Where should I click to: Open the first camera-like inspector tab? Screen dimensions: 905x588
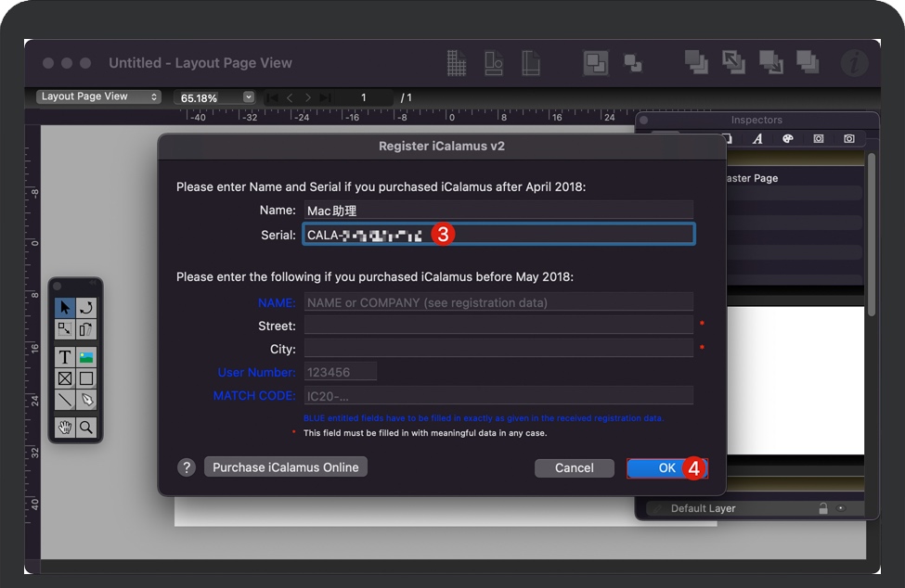819,138
